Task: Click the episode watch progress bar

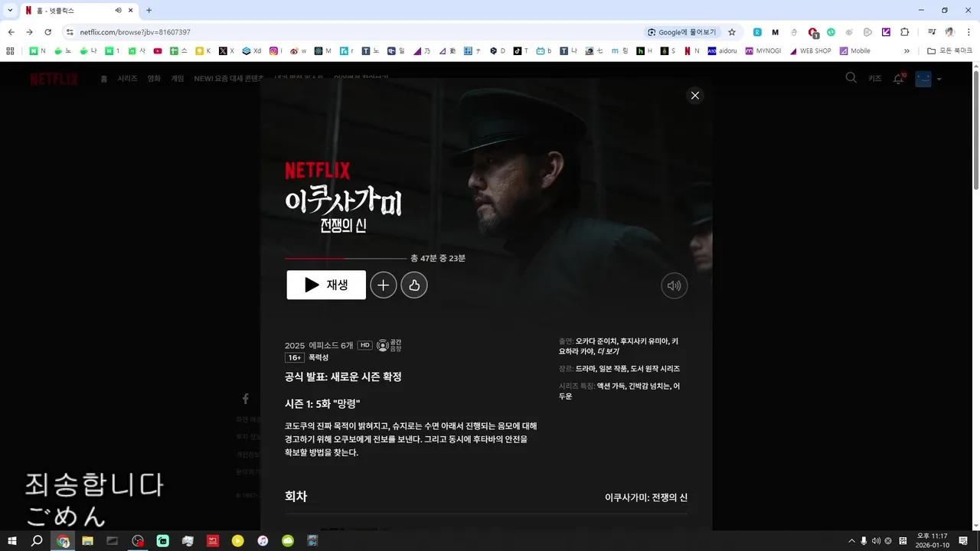Action: (x=345, y=259)
